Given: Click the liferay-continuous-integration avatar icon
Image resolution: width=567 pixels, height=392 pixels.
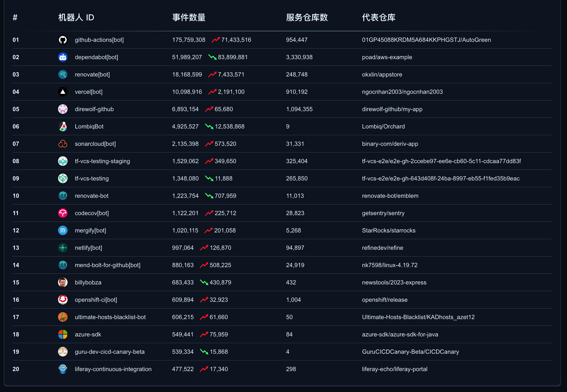Looking at the screenshot, I should 63,369.
